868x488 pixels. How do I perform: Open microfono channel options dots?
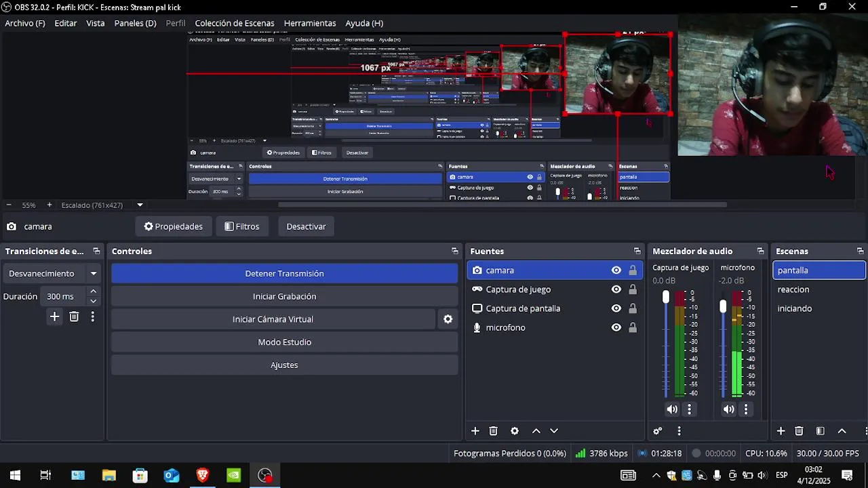[x=746, y=409]
